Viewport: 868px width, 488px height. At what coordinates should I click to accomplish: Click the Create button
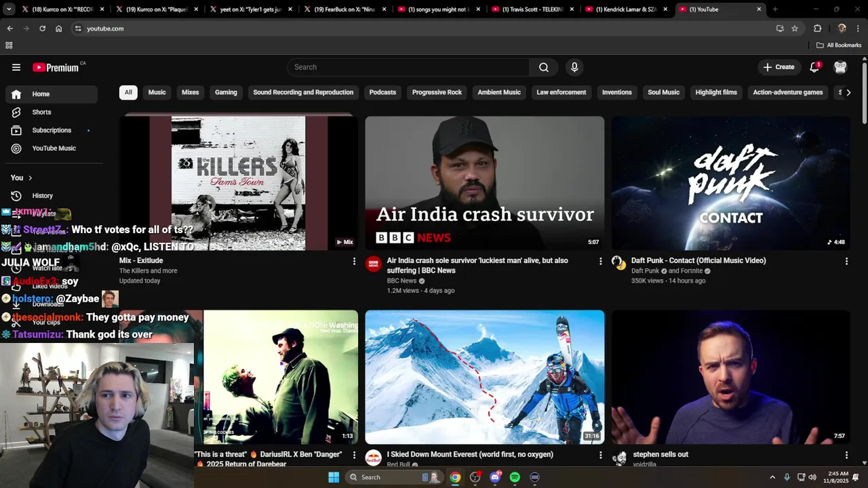coord(778,67)
